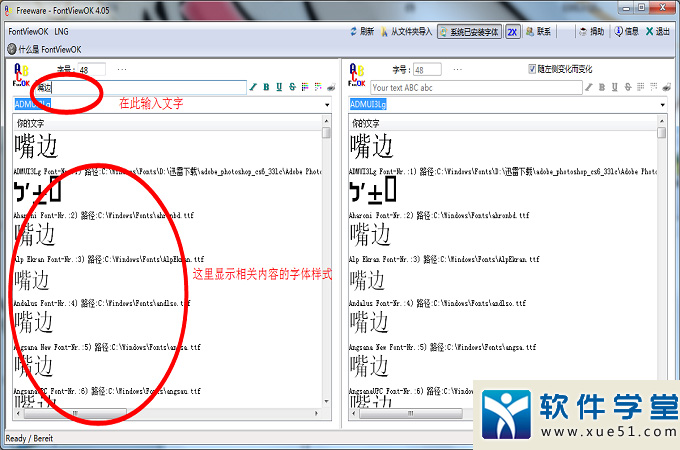Viewport: 680px width, 450px height.
Task: Click left pane horizontal scrollbar right arrow
Action: [317, 413]
